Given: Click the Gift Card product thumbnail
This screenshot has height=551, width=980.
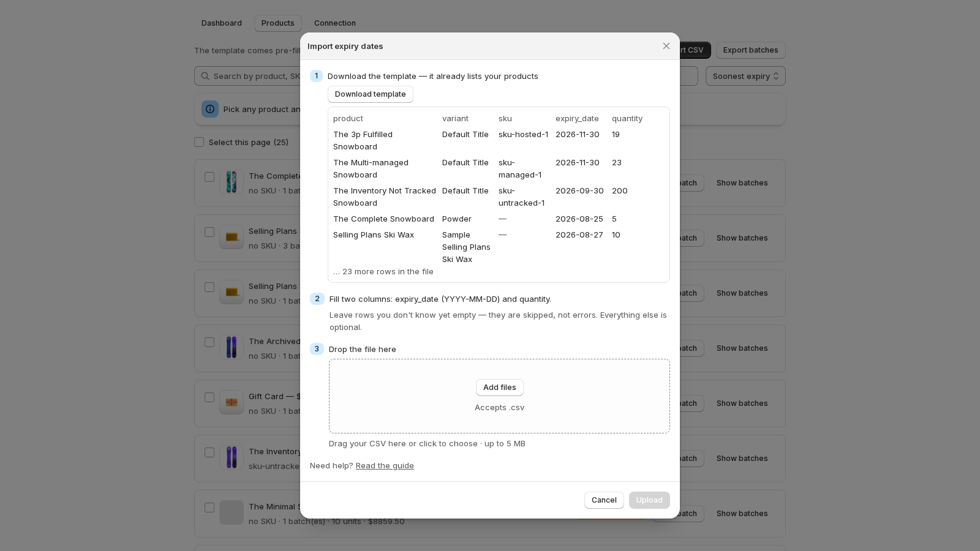Looking at the screenshot, I should tap(232, 403).
